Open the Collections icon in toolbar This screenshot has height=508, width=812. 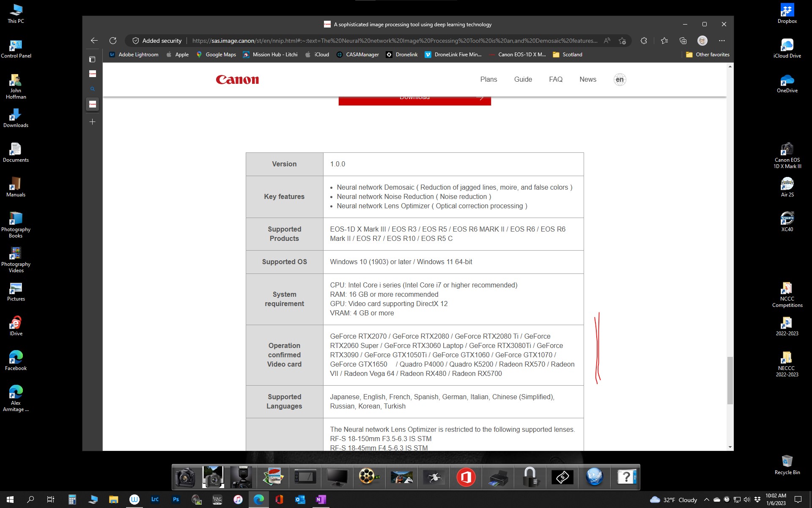pos(683,41)
